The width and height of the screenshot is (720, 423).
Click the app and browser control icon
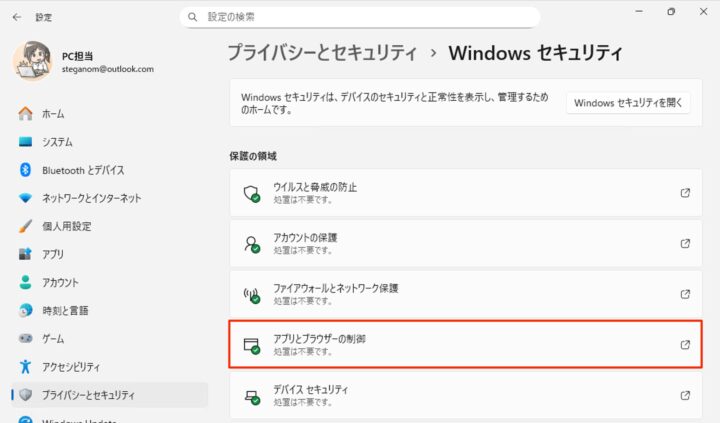pos(252,345)
